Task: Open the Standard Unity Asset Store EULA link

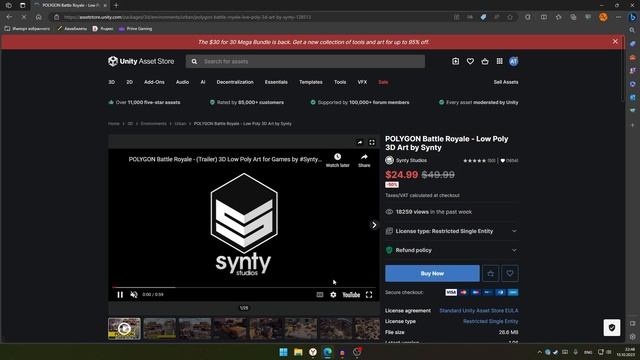Action: click(479, 311)
